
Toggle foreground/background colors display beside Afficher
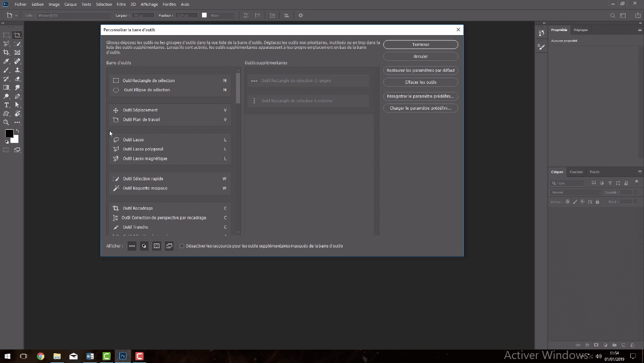(x=144, y=246)
